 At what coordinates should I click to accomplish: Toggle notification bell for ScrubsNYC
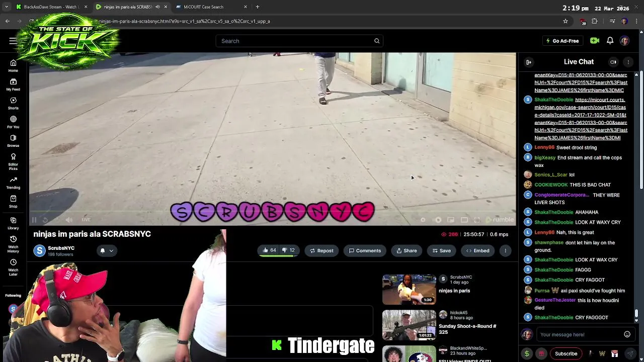tap(103, 250)
